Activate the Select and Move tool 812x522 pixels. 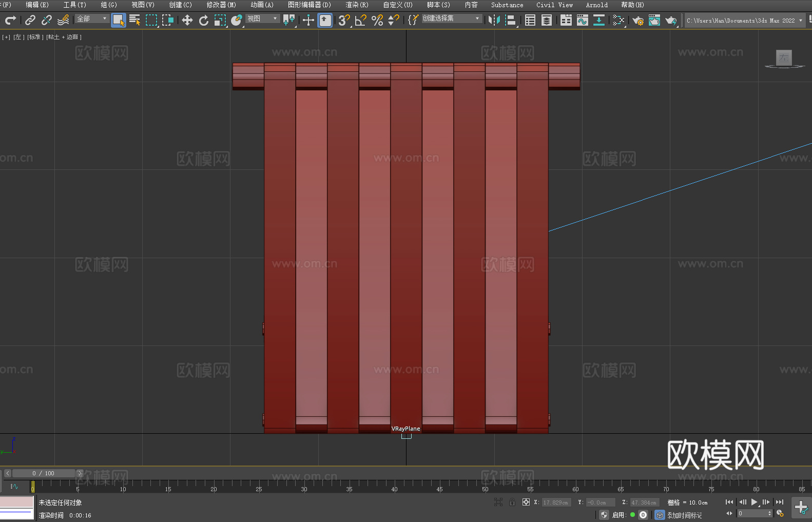click(187, 20)
